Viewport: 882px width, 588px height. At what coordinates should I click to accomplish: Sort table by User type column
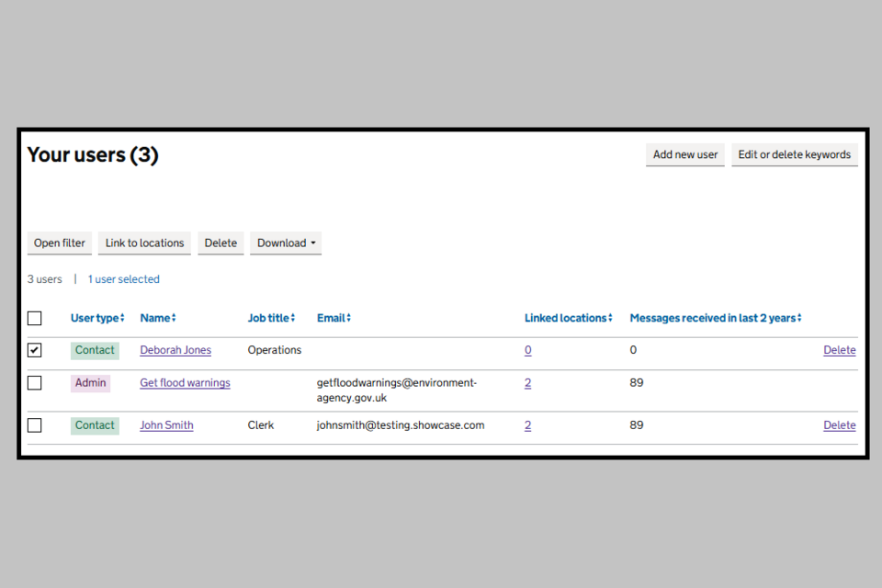point(97,318)
